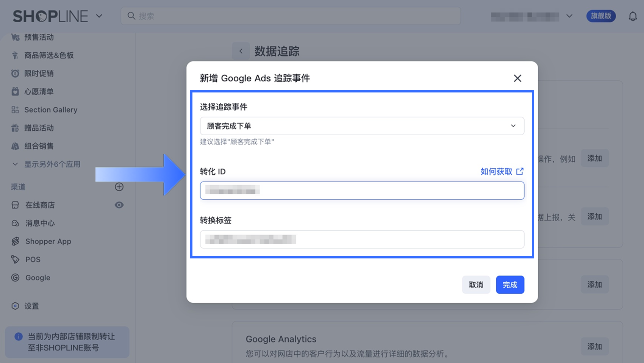Click the 如何获取 help link
Image resolution: width=644 pixels, height=363 pixels.
point(496,172)
